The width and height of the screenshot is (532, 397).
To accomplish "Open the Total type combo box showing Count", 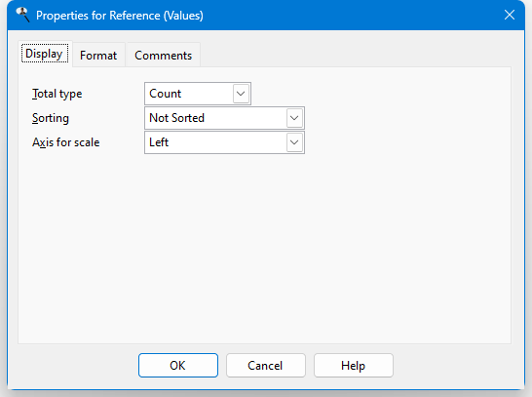I will point(198,94).
